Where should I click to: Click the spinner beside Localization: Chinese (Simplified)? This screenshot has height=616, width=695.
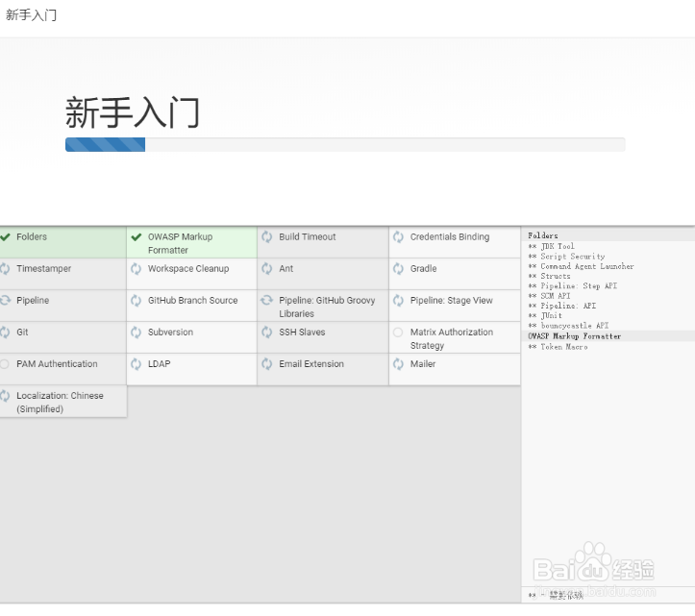coord(5,396)
